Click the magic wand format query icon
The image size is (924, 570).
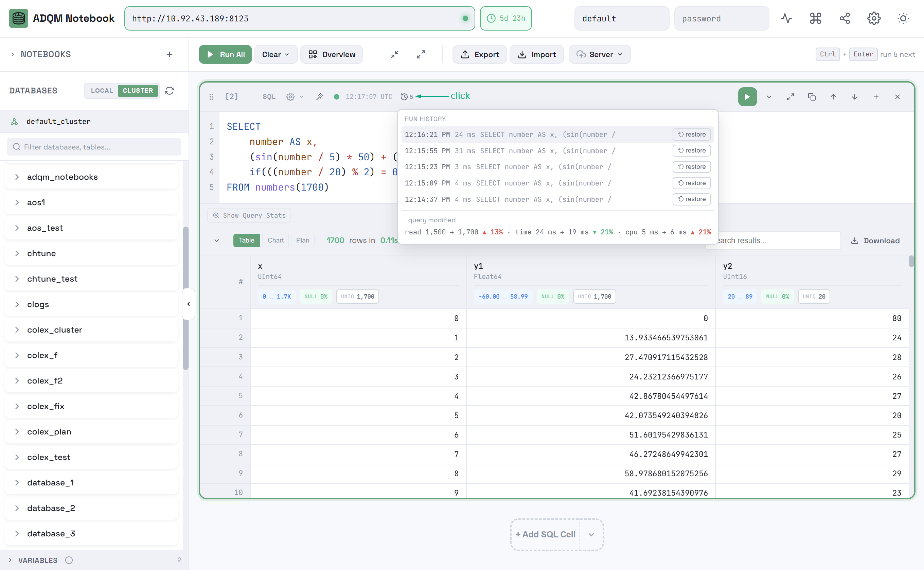pyautogui.click(x=320, y=97)
